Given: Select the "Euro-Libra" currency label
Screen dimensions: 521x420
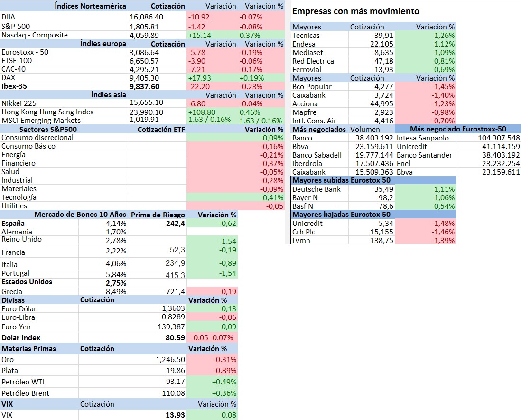Looking at the screenshot, I should point(19,317).
